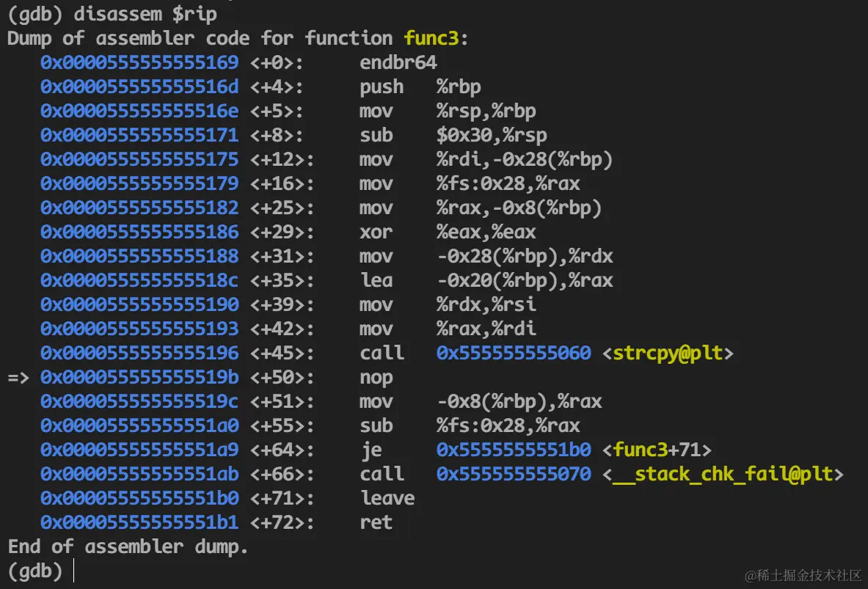Click the nop instruction
Screen dimensions: 868x589
pyautogui.click(x=376, y=377)
